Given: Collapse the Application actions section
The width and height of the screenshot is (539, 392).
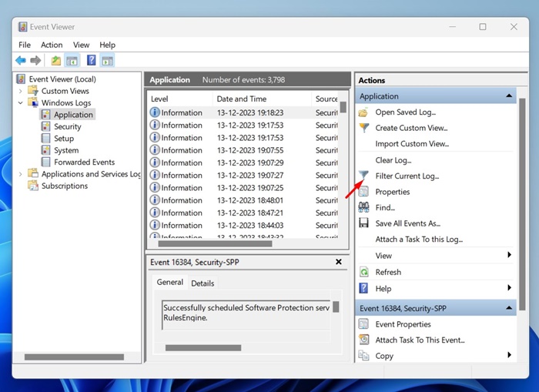Looking at the screenshot, I should pos(509,96).
